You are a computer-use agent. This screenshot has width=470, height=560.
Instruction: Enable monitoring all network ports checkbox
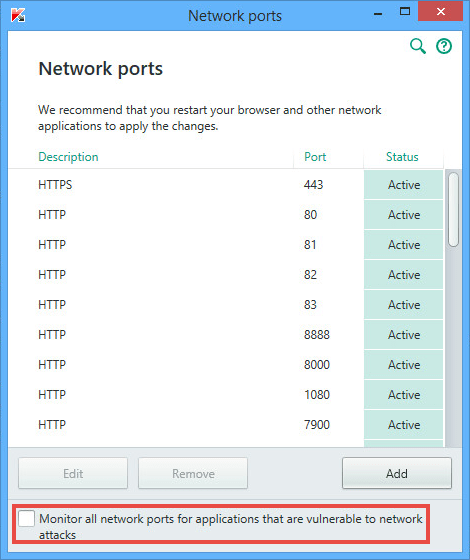click(x=26, y=519)
